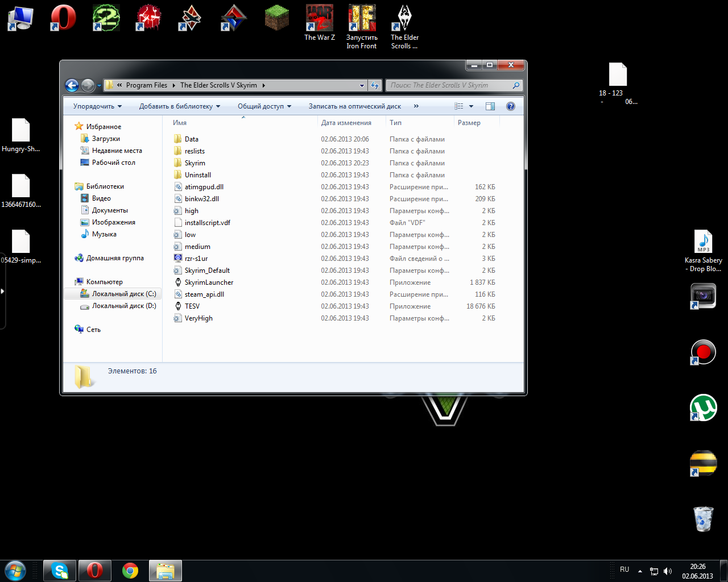Screen dimensions: 728x582
Task: Select the steam_api.dll file
Action: (204, 294)
